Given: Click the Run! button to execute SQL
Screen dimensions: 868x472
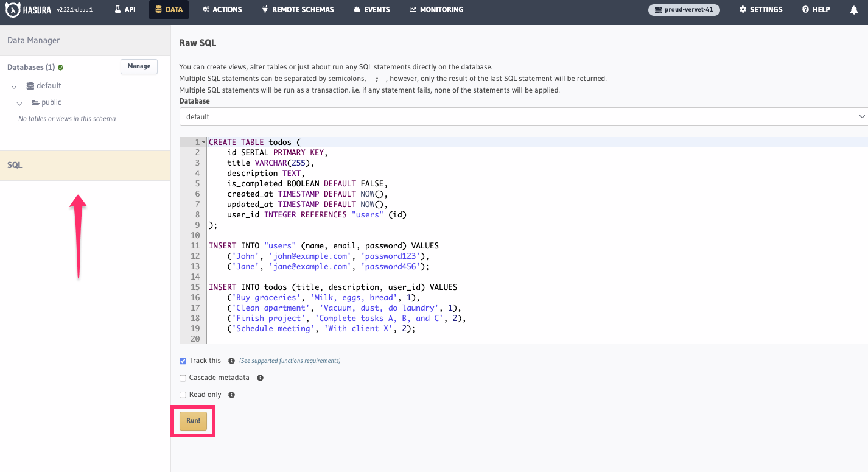Looking at the screenshot, I should coord(193,420).
